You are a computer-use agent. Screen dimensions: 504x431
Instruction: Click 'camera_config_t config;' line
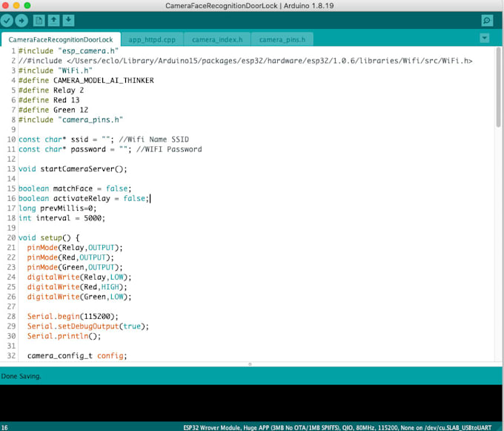click(x=77, y=356)
